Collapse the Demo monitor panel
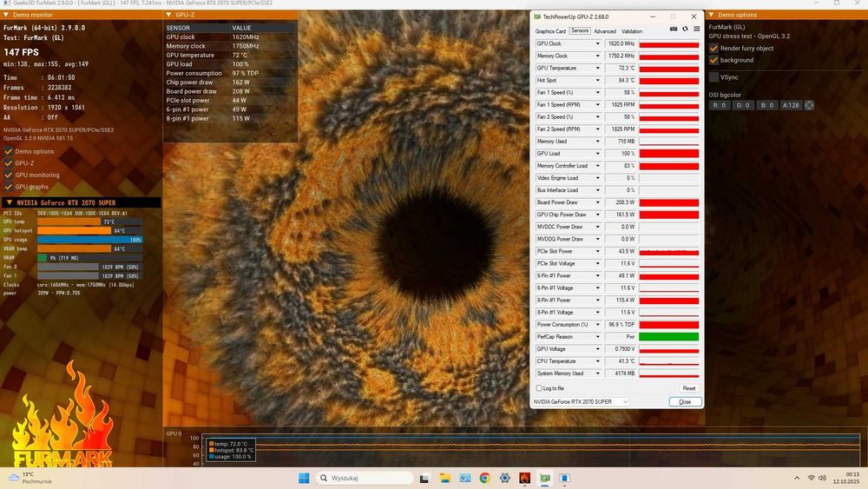The image size is (868, 489). [x=6, y=15]
